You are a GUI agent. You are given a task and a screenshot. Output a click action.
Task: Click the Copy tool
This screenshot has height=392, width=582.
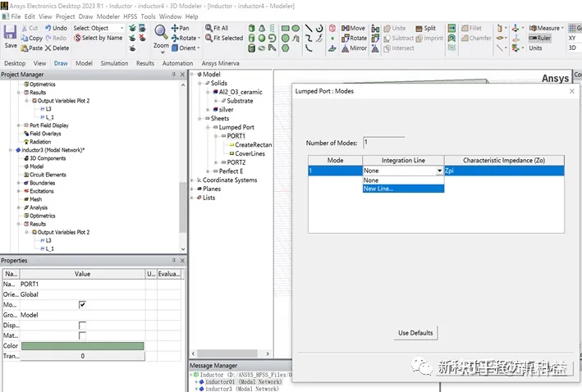click(x=31, y=39)
